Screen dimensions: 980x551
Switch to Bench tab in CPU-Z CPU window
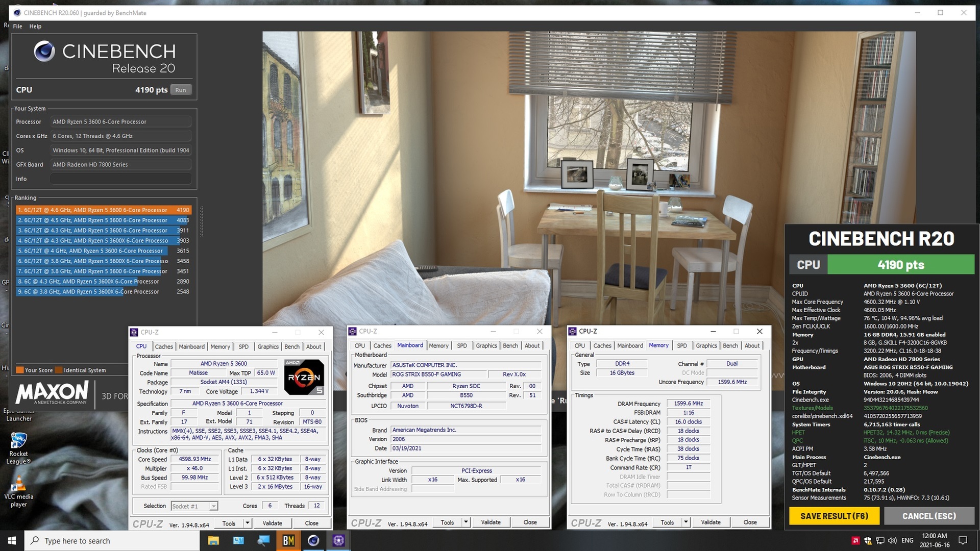[292, 346]
